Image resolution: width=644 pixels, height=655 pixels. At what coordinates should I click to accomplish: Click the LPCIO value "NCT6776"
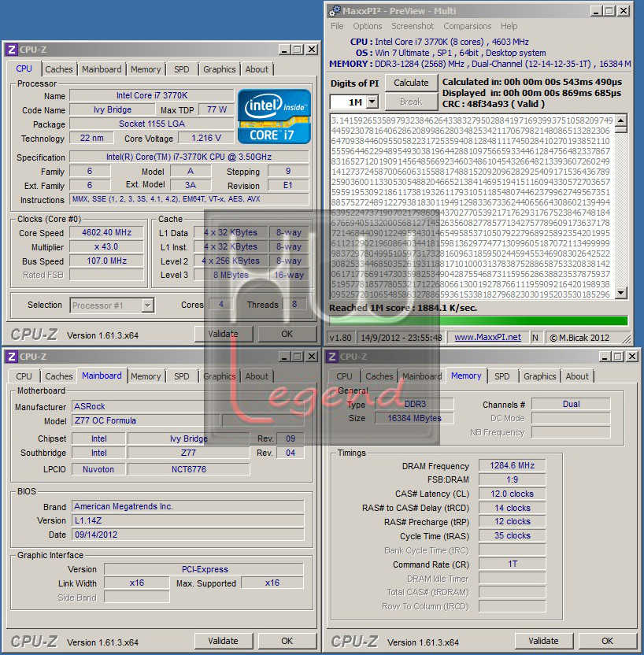(189, 469)
